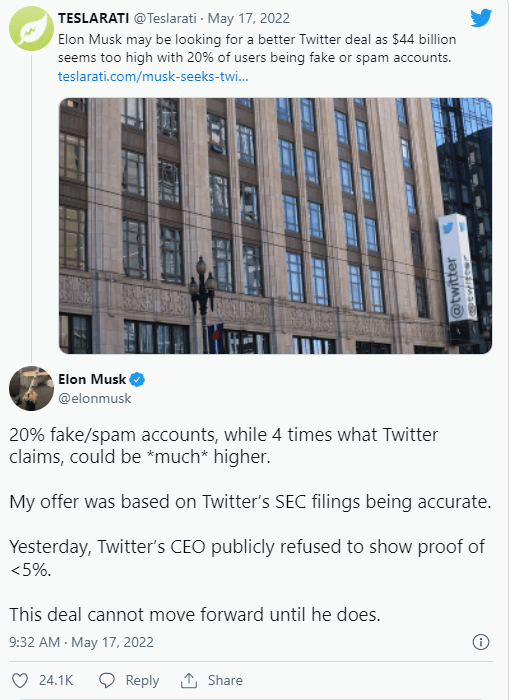
Task: Open the Teslarati leaf avatar
Action: tap(31, 29)
